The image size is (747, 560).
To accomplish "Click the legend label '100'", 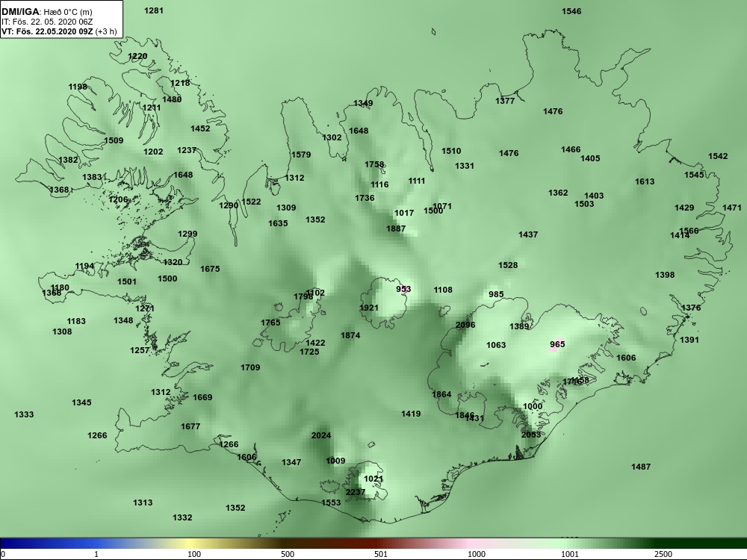I will tap(194, 554).
